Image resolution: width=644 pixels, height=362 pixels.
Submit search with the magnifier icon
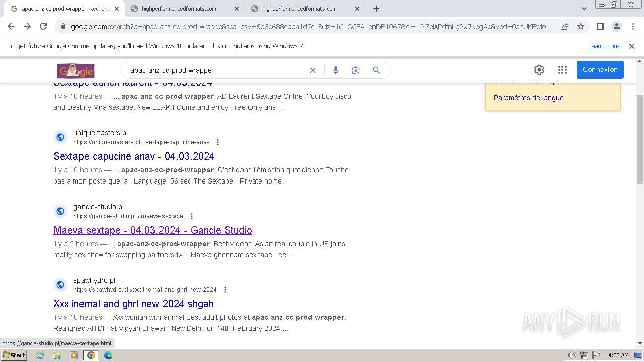click(x=376, y=70)
